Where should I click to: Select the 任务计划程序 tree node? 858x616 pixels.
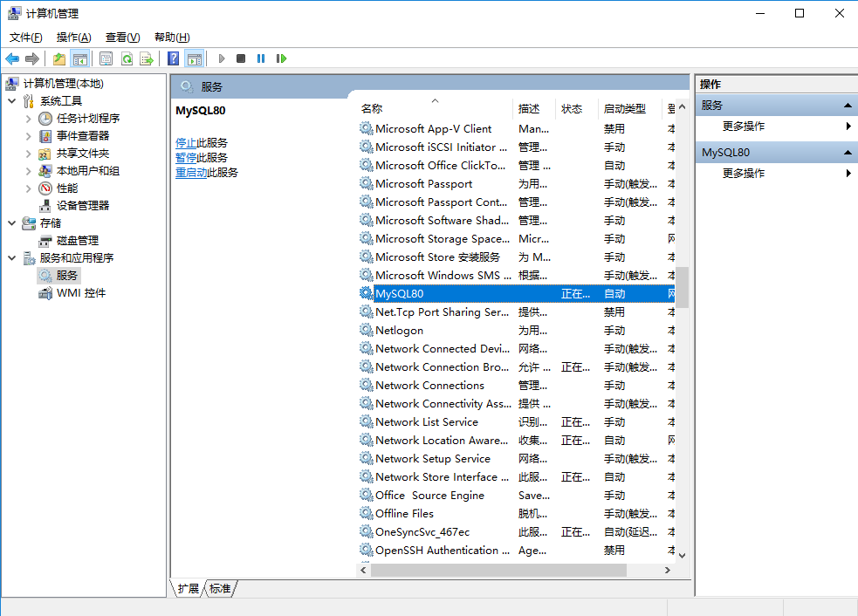pos(88,118)
